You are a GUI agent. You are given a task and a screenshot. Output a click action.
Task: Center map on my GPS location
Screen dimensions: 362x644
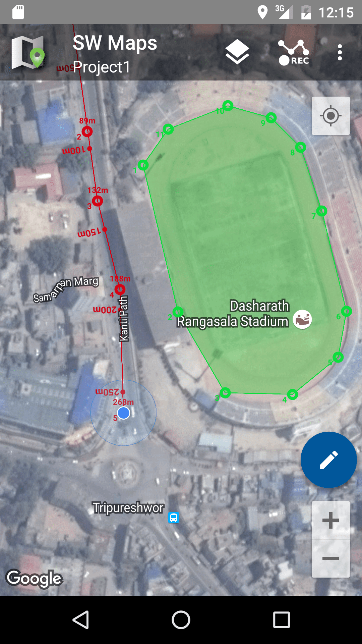[331, 116]
